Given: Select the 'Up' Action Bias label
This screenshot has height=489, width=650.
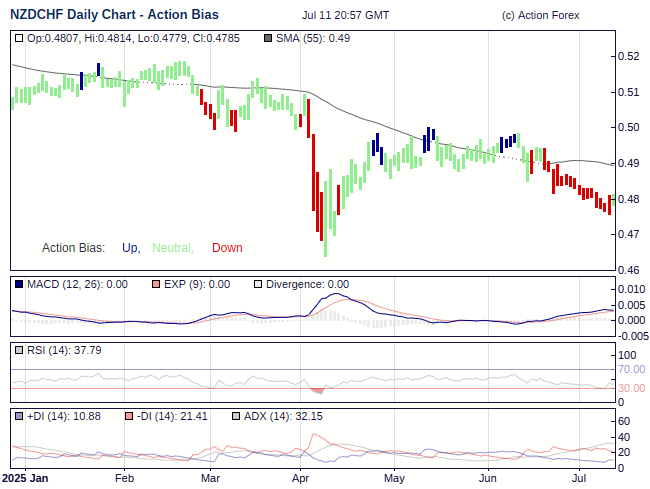Looking at the screenshot, I should [131, 248].
